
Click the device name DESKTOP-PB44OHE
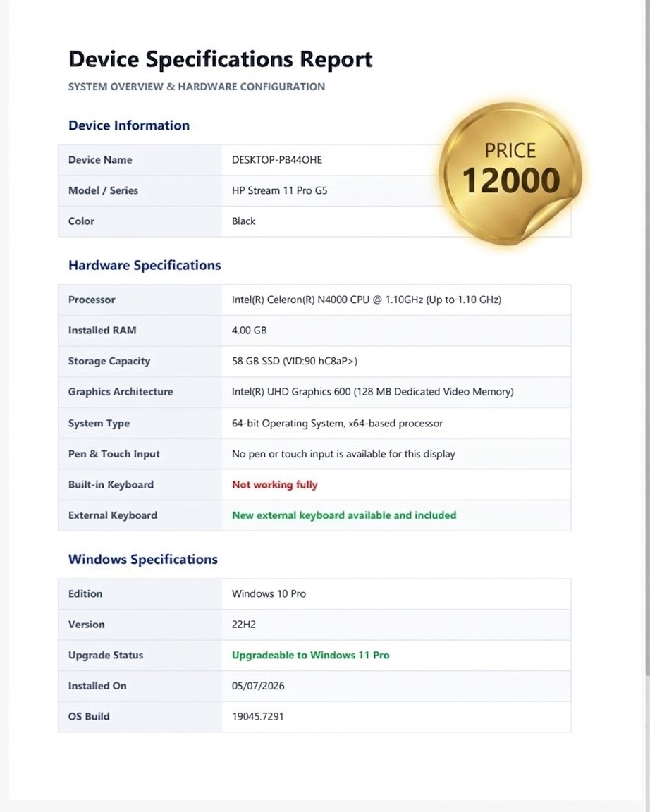277,159
